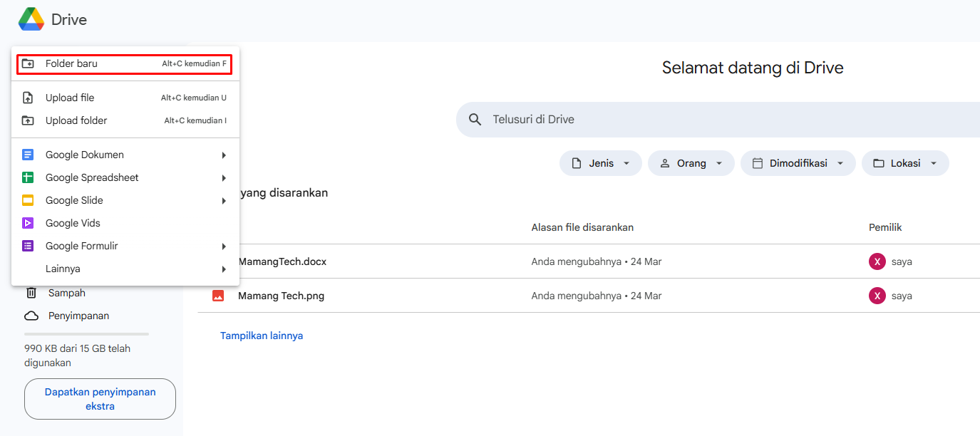This screenshot has height=436, width=980.
Task: Choose Upload file menu entry
Action: 125,98
